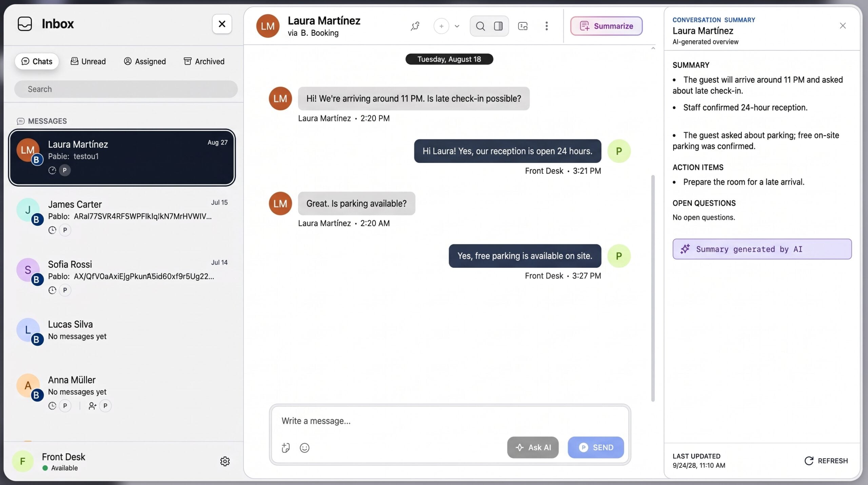Click 'Prepare the room for a late arrival.'

(x=744, y=182)
